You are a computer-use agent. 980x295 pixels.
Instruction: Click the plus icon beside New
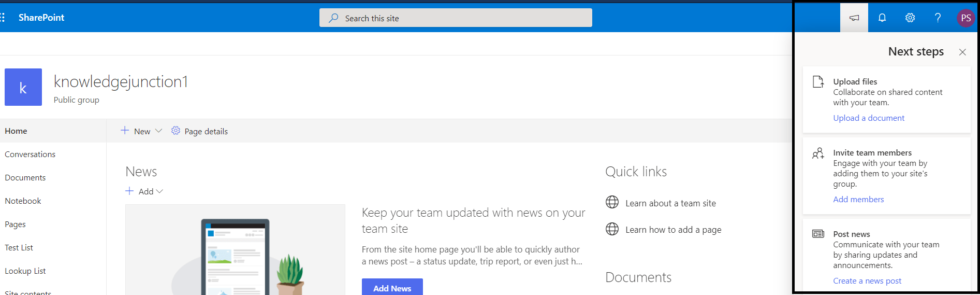[x=125, y=131]
